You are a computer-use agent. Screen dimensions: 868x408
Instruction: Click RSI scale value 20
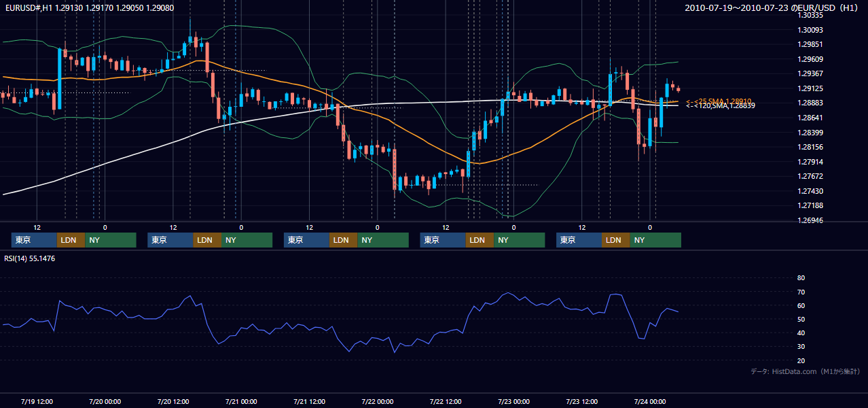pos(801,360)
